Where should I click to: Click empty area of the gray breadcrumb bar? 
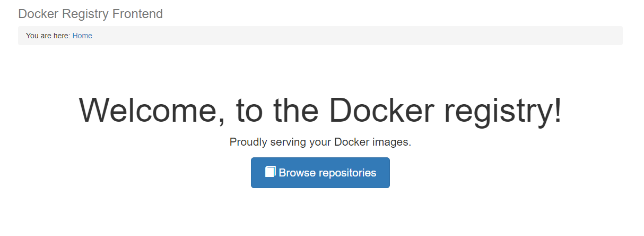(x=355, y=36)
